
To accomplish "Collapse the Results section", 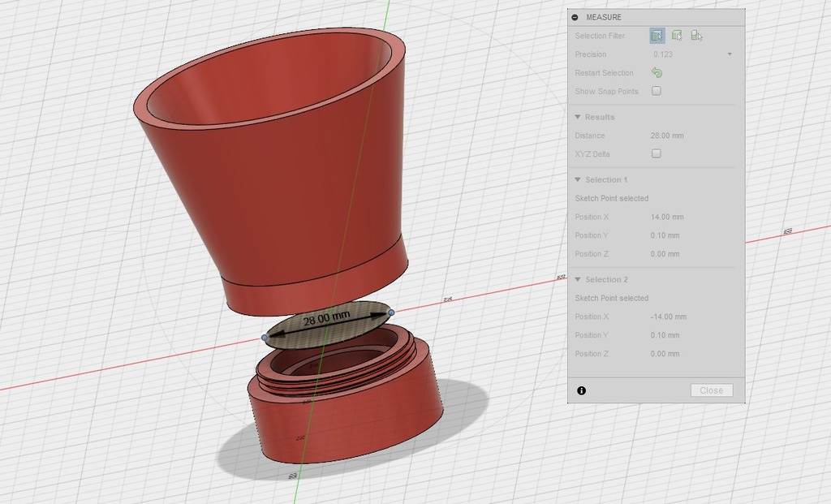I will click(578, 117).
